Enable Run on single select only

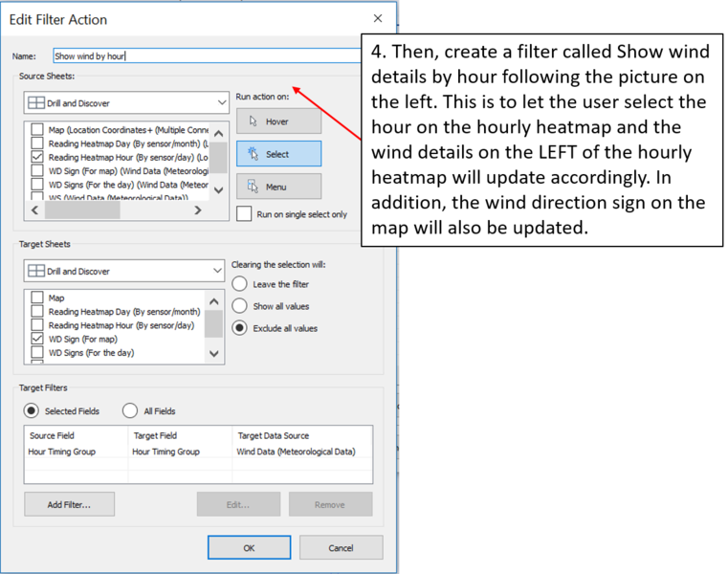[245, 214]
